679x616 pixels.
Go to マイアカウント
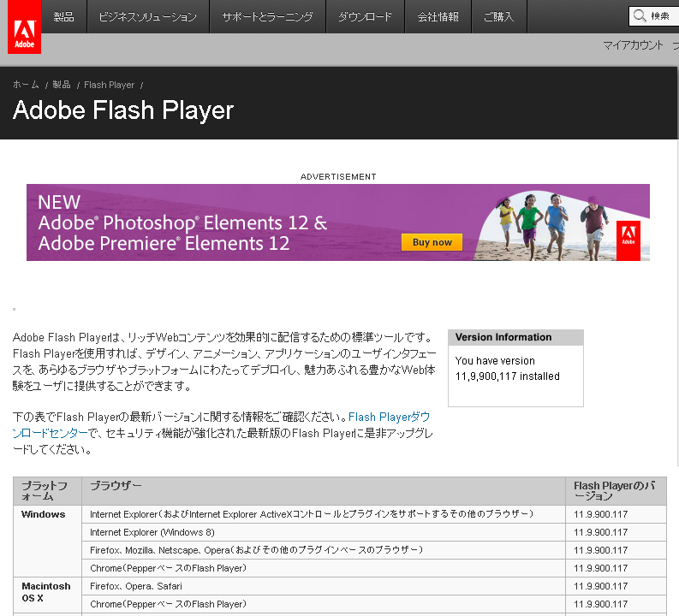pyautogui.click(x=633, y=45)
